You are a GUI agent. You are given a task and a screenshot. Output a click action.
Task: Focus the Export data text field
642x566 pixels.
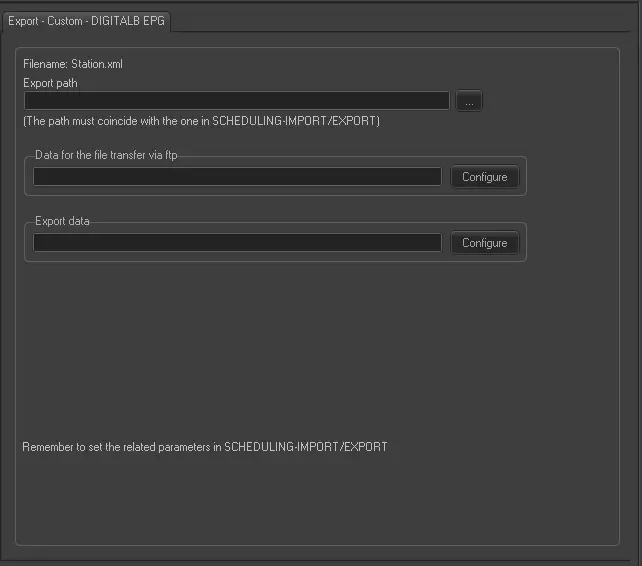tap(237, 243)
